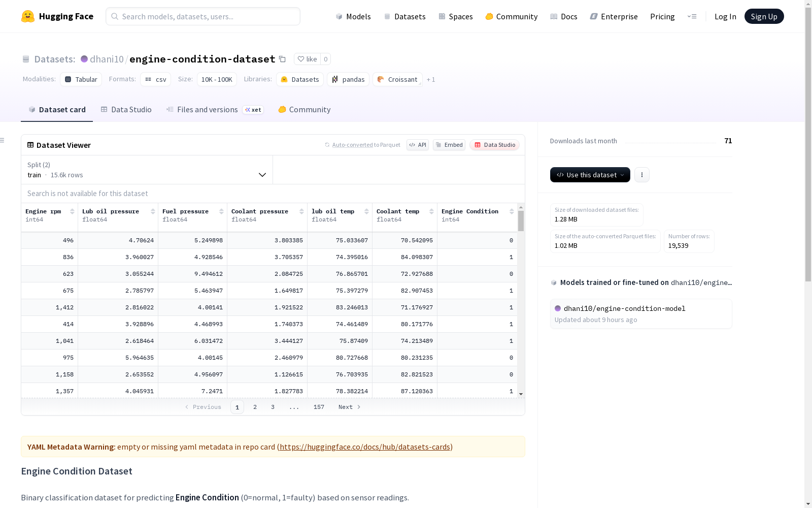Open Enterprise in the top navigation
812x508 pixels.
click(x=614, y=16)
